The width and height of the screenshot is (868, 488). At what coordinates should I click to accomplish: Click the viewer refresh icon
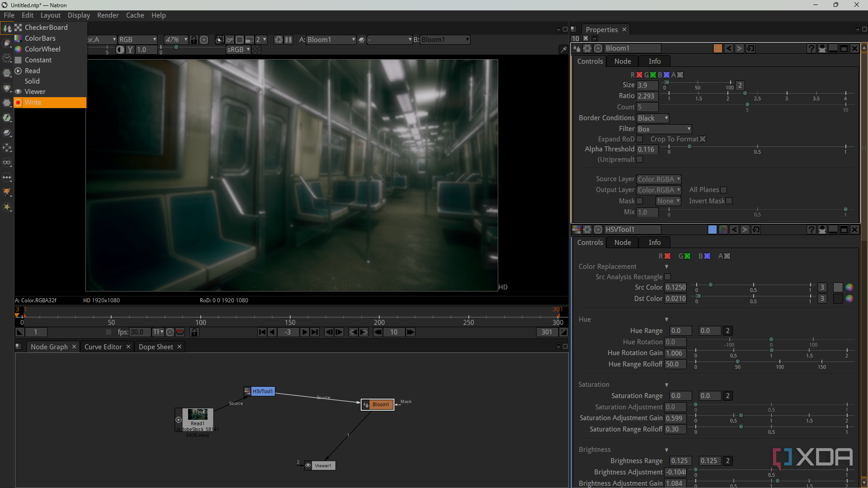[278, 40]
